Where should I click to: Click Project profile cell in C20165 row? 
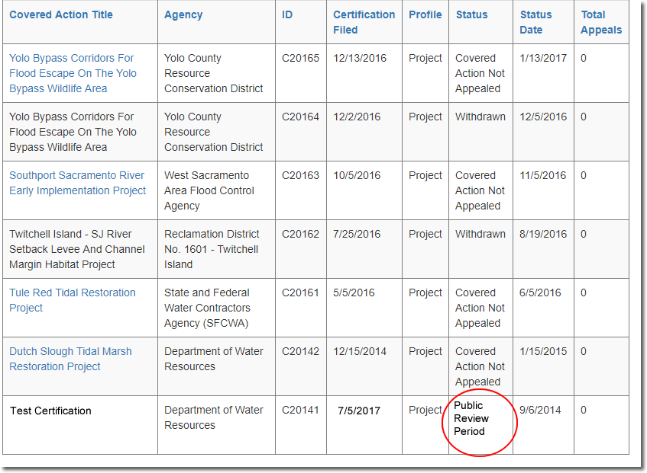425,58
